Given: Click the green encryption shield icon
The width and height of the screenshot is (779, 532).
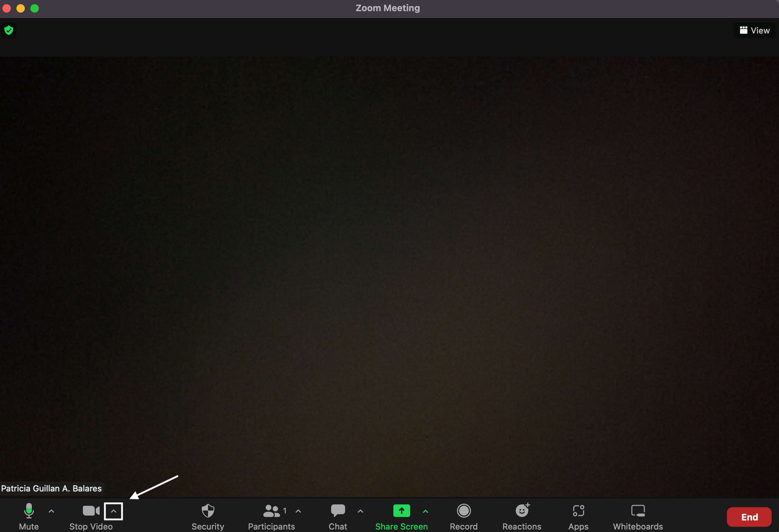Looking at the screenshot, I should tap(9, 30).
